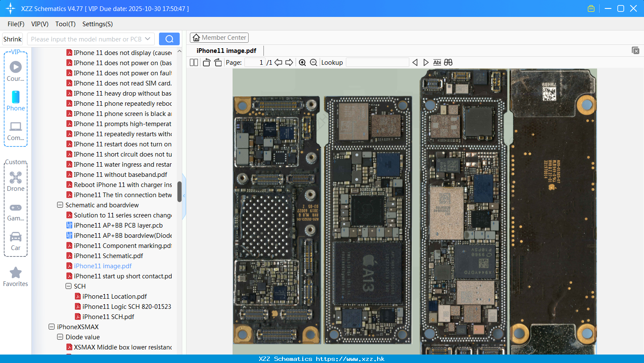Open IPhone 11 without baseband.pdf
Screen dimensions: 644x363
tap(121, 174)
